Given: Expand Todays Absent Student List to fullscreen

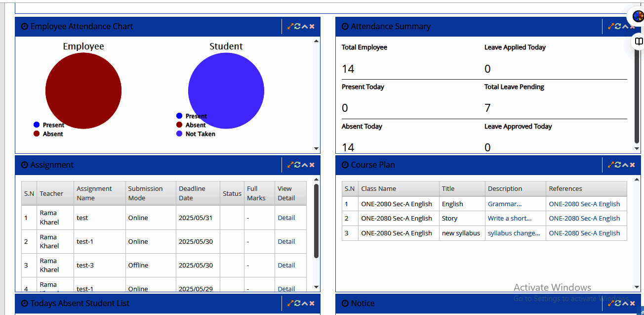Looking at the screenshot, I should pyautogui.click(x=290, y=303).
